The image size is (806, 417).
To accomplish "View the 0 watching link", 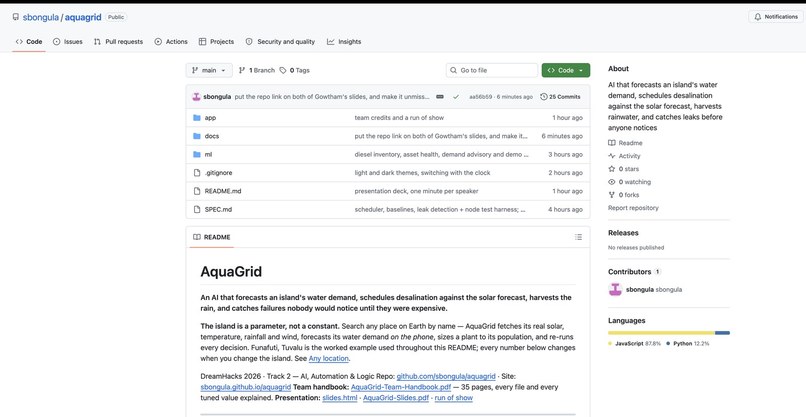I will pos(630,182).
